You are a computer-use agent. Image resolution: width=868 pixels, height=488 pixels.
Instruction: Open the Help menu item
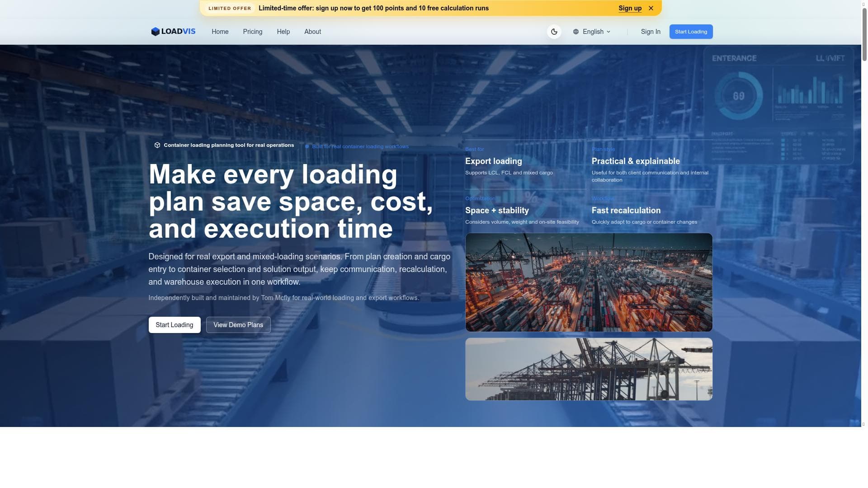[283, 32]
